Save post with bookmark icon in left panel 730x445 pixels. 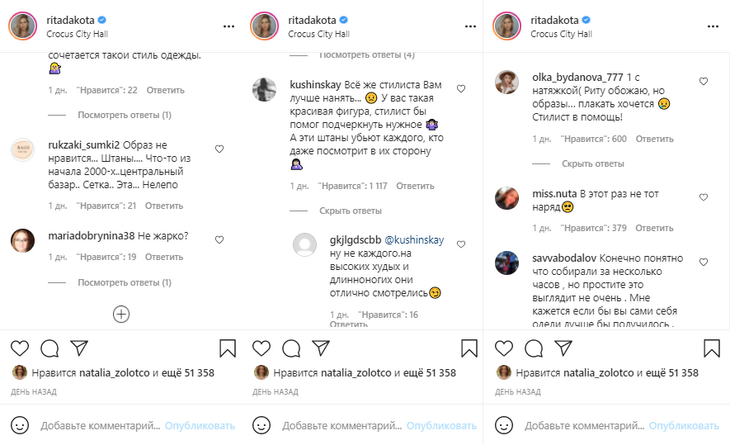(227, 348)
